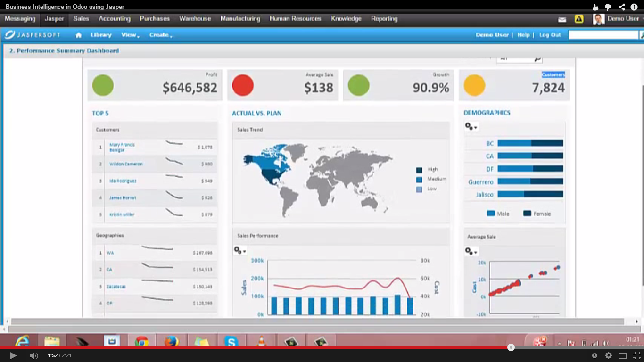Click the share video icon
644x362 pixels.
coord(621,7)
